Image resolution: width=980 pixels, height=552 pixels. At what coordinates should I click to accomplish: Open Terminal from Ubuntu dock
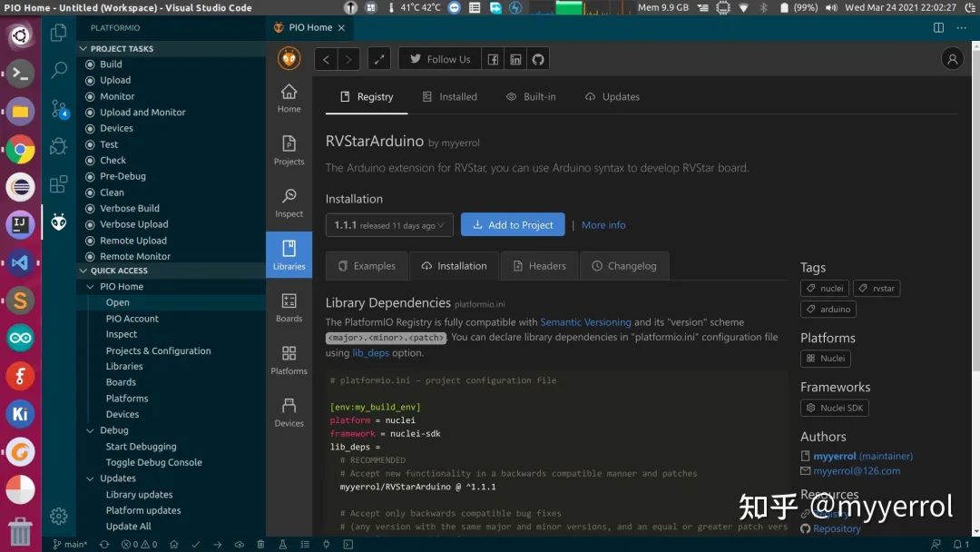(20, 74)
